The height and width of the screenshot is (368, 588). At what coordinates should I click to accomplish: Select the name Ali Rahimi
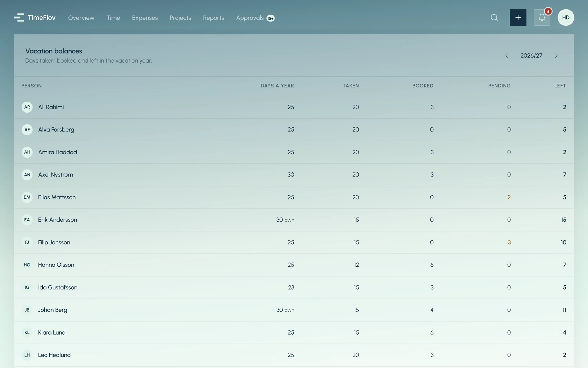coord(51,107)
